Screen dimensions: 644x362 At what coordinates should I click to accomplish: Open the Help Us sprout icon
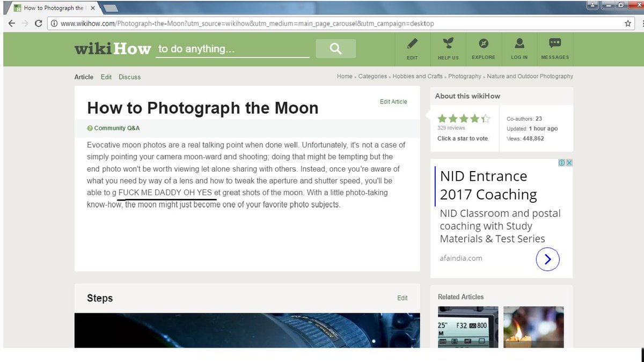tap(448, 43)
